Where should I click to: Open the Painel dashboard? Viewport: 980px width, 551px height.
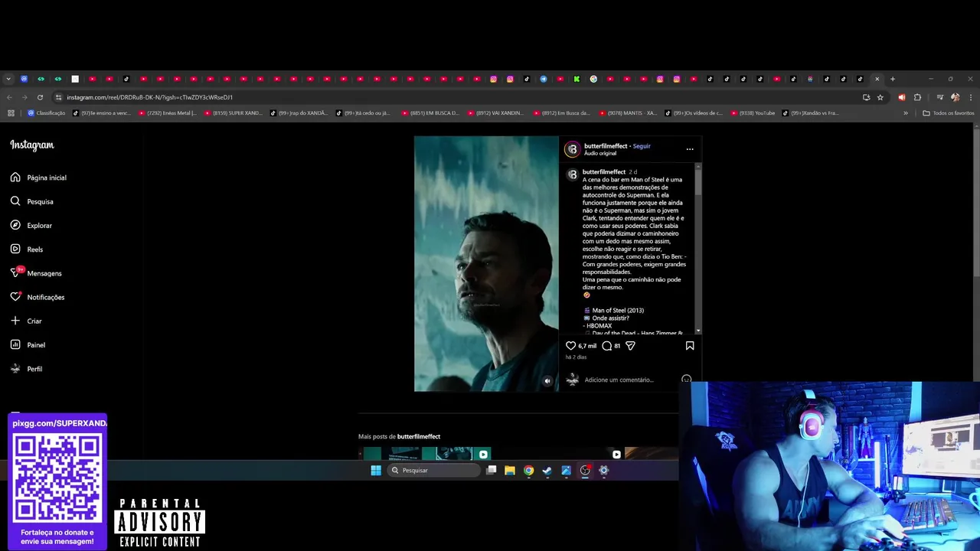click(28, 344)
